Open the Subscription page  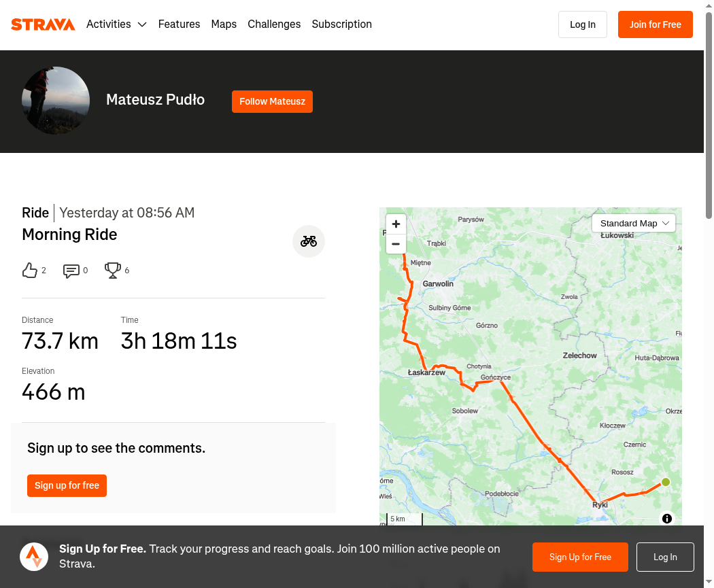342,24
